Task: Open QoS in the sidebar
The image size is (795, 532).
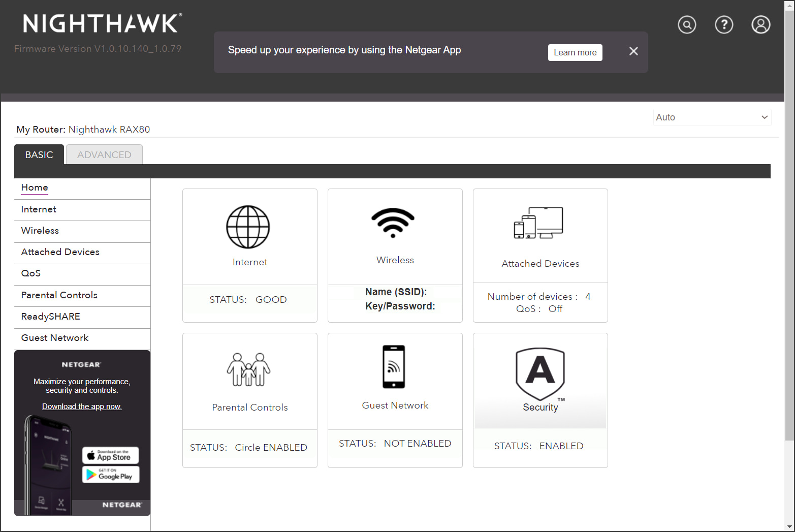Action: point(82,273)
